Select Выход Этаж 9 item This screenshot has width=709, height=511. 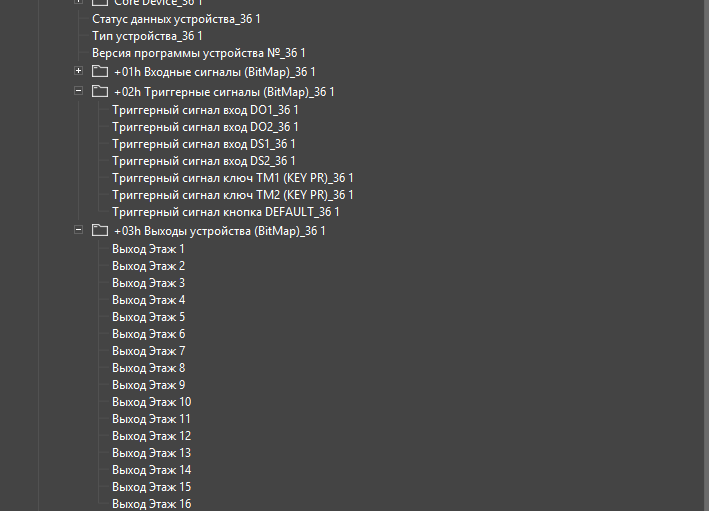click(148, 385)
